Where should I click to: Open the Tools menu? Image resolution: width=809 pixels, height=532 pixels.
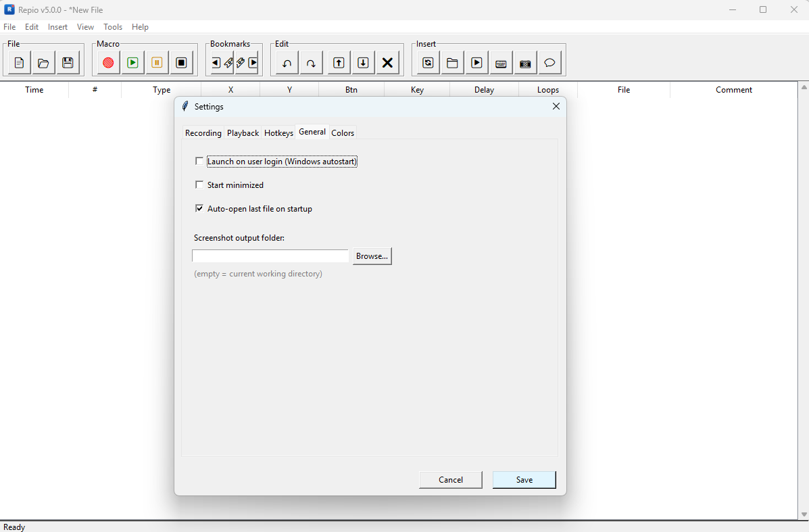(112, 27)
